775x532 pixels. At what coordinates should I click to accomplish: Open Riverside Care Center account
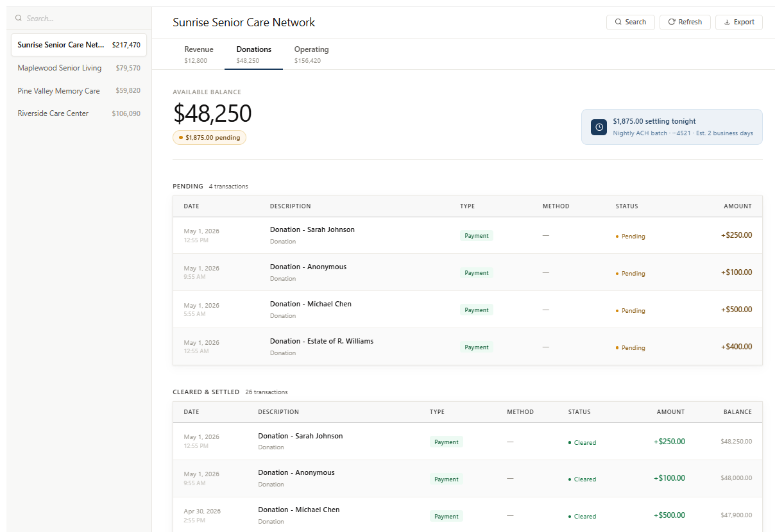tap(79, 113)
